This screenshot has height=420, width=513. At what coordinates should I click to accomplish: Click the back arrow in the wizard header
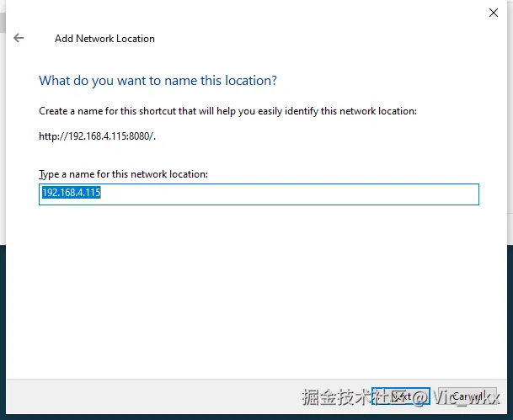coord(19,38)
